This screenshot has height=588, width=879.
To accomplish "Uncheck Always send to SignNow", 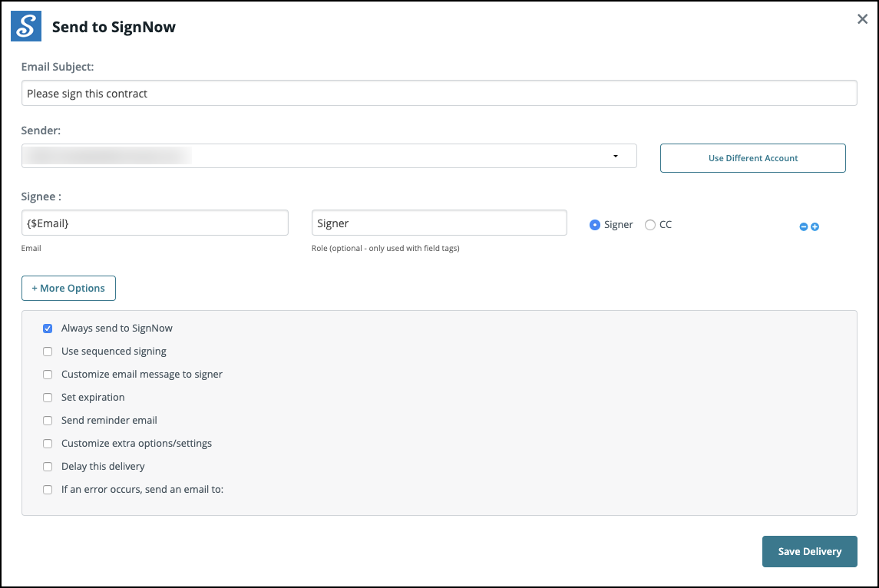I will [x=48, y=329].
